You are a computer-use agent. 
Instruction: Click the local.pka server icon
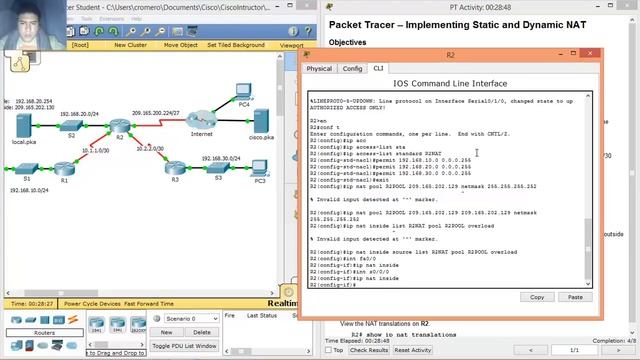click(24, 126)
